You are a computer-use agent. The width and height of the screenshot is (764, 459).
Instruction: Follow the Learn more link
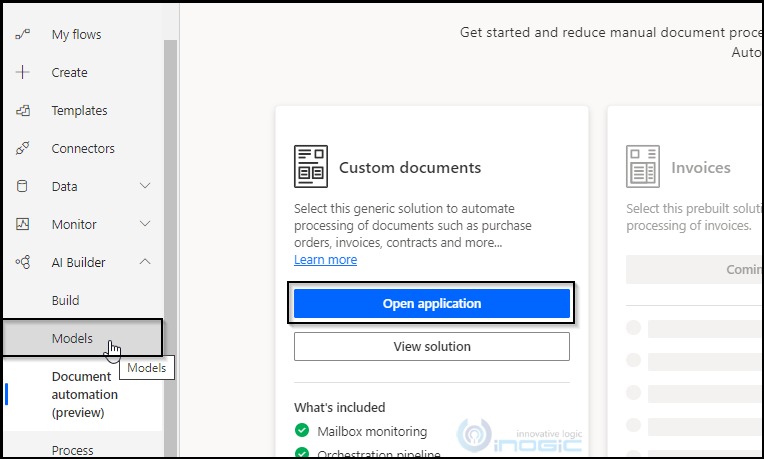tap(325, 260)
